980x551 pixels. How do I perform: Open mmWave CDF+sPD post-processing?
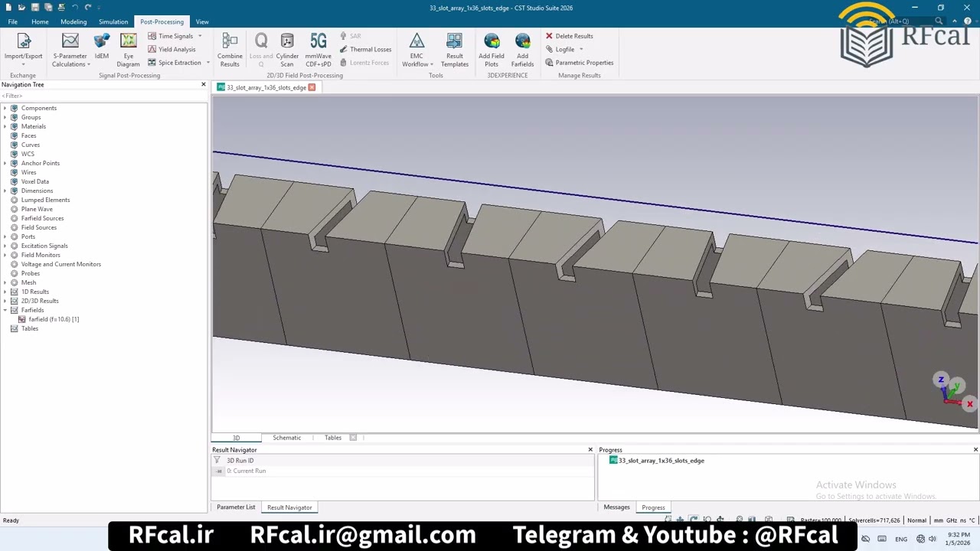click(x=318, y=49)
